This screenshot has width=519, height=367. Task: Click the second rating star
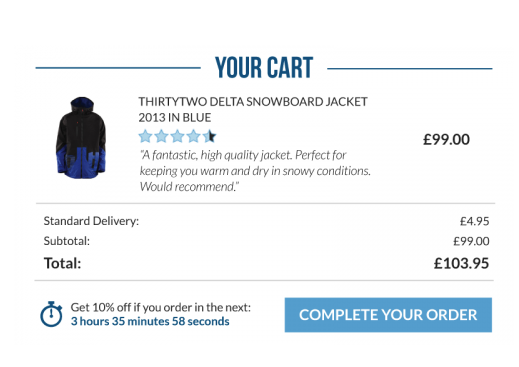pyautogui.click(x=161, y=136)
